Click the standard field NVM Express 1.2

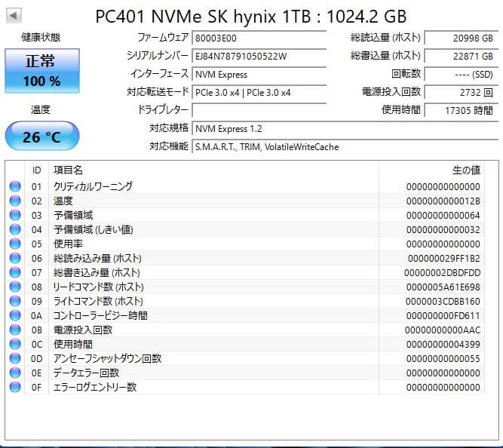click(x=345, y=129)
